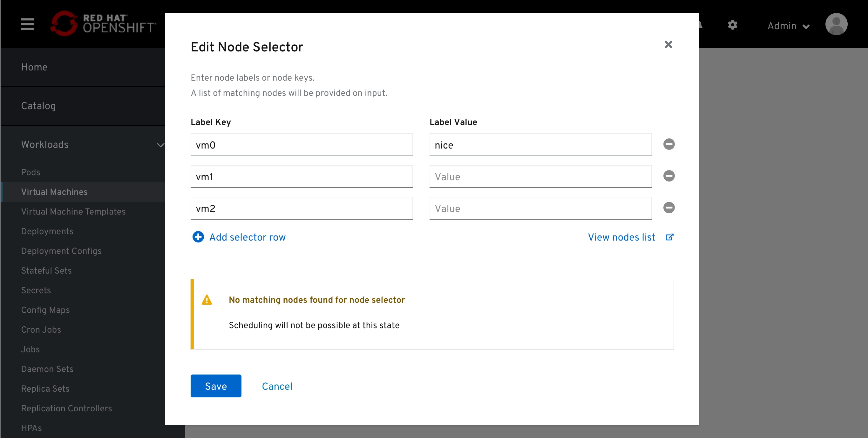This screenshot has width=868, height=438.
Task: Click the close X button on dialog
Action: coord(669,45)
